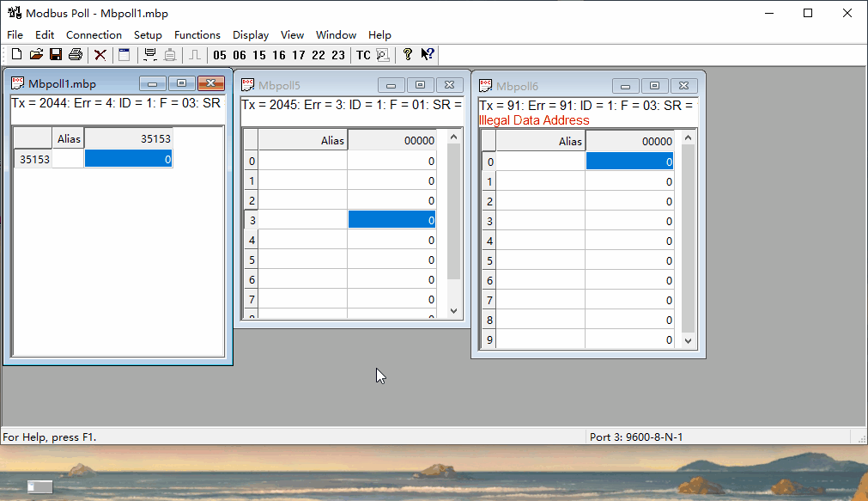The width and height of the screenshot is (868, 501).
Task: Click row header 35153 in Mbpoll1
Action: (x=33, y=159)
